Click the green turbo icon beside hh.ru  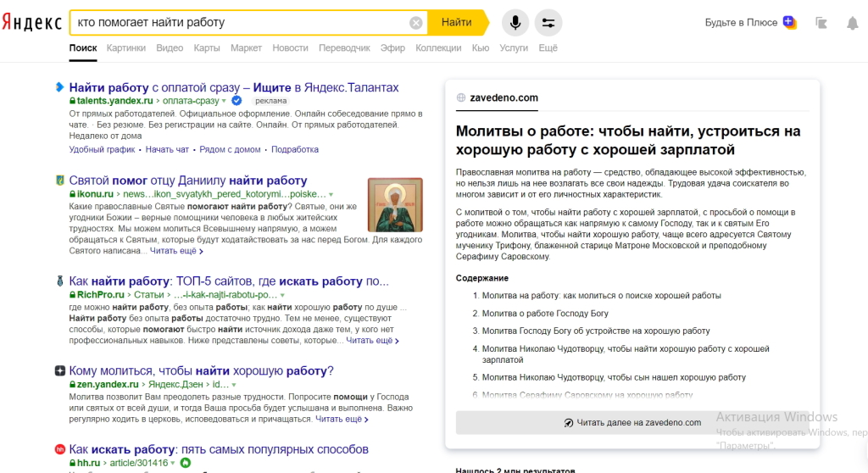185,463
